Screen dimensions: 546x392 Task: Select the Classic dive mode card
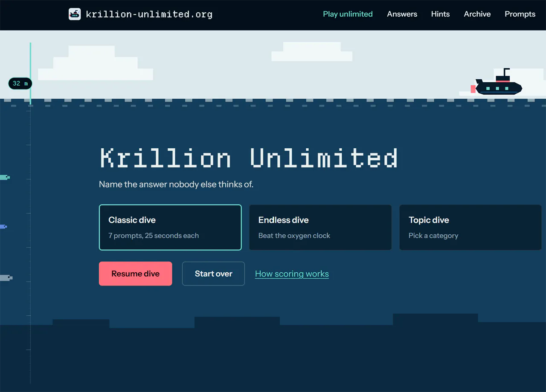pyautogui.click(x=170, y=228)
